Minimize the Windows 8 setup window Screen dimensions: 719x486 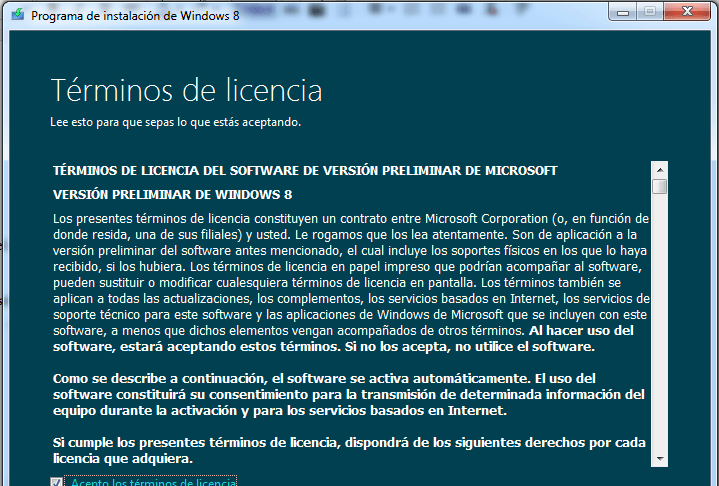click(623, 12)
